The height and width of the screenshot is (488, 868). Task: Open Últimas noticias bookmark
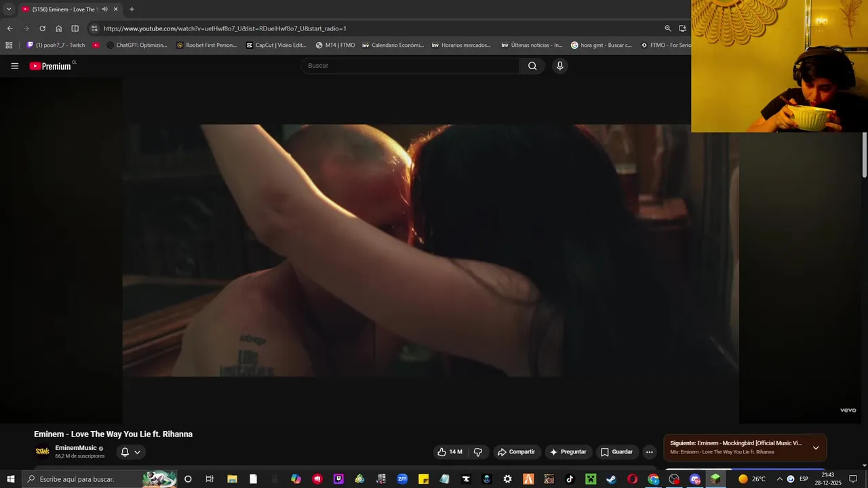(532, 45)
